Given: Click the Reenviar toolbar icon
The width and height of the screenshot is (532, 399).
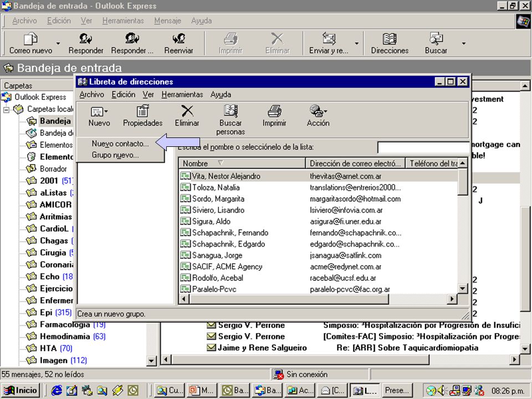Looking at the screenshot, I should tap(178, 39).
